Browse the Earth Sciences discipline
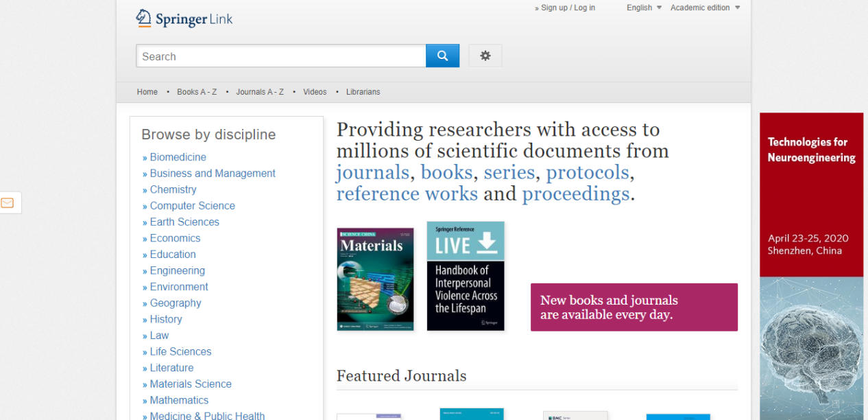The image size is (868, 420). pyautogui.click(x=184, y=222)
